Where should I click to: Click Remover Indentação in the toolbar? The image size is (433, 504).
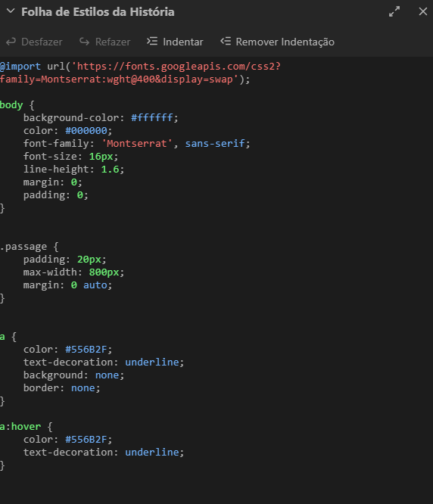(277, 42)
